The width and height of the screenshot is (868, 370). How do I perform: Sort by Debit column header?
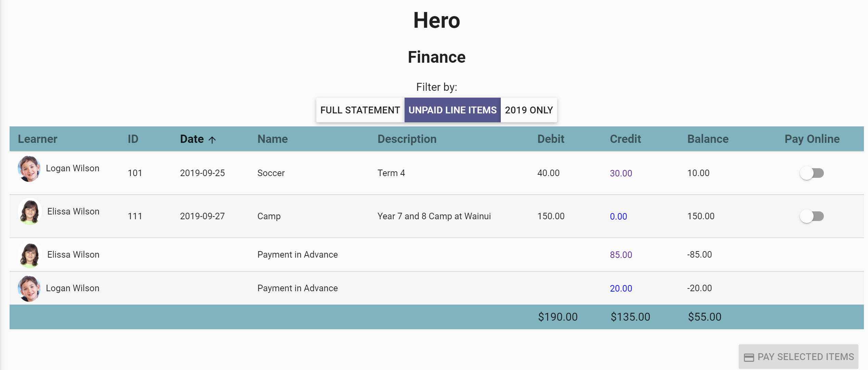[x=550, y=139]
